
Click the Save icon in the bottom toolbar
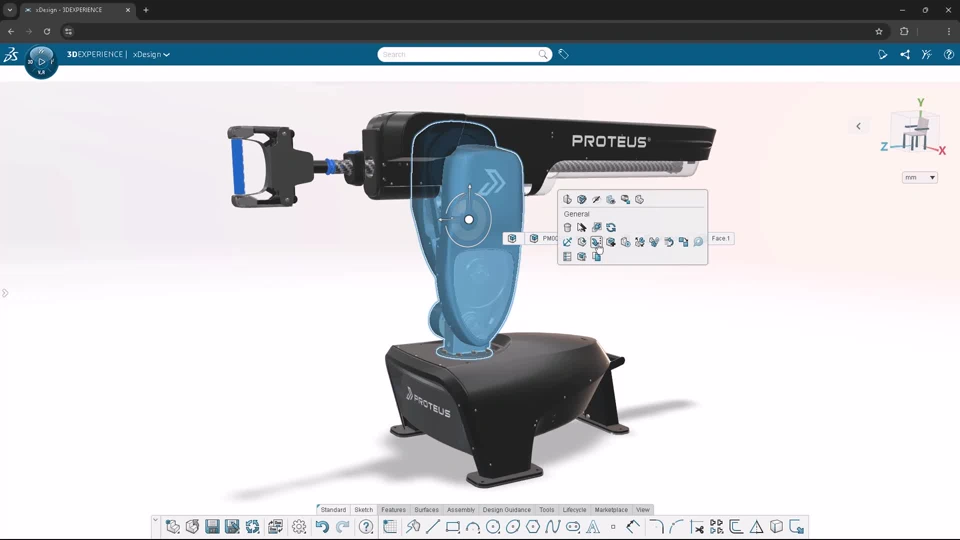[x=212, y=527]
